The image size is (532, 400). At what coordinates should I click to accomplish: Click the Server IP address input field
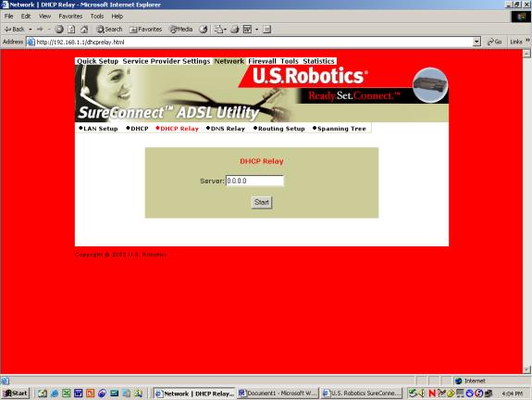[x=254, y=181]
